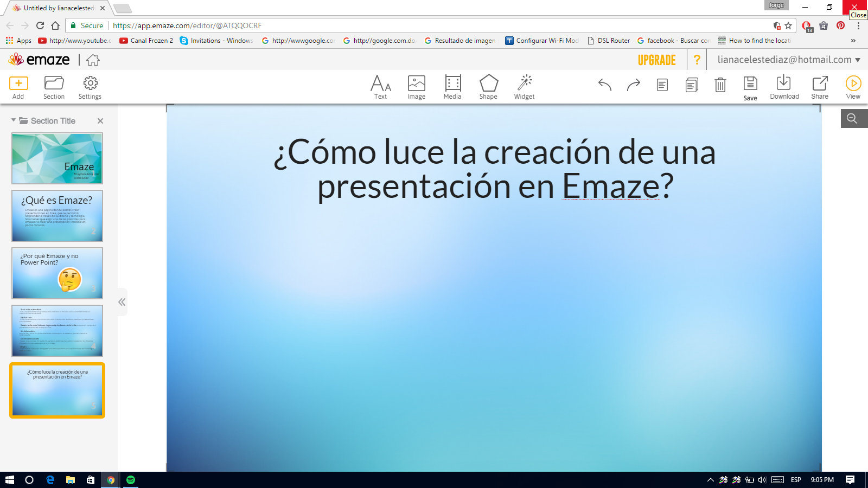Delete slide with trash icon
Screen dimensions: 868x488
point(720,85)
